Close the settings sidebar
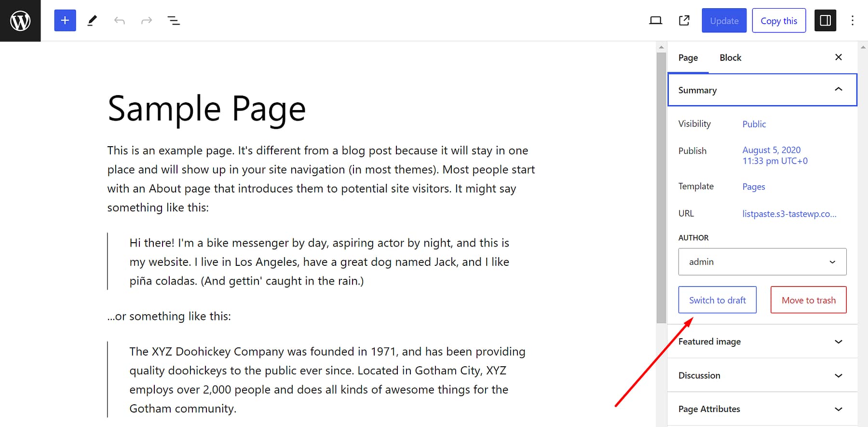The width and height of the screenshot is (868, 427). point(839,57)
